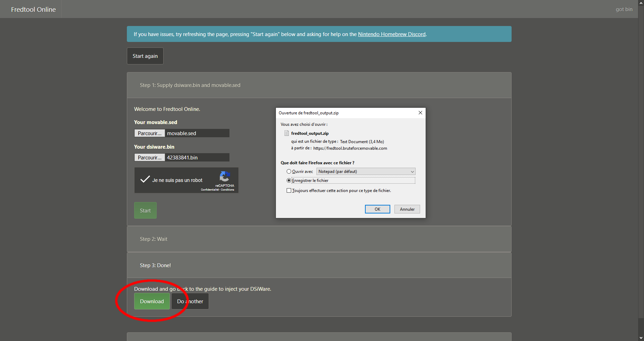Click the Step 3: Done! panel header
The width and height of the screenshot is (644, 341).
[x=319, y=265]
